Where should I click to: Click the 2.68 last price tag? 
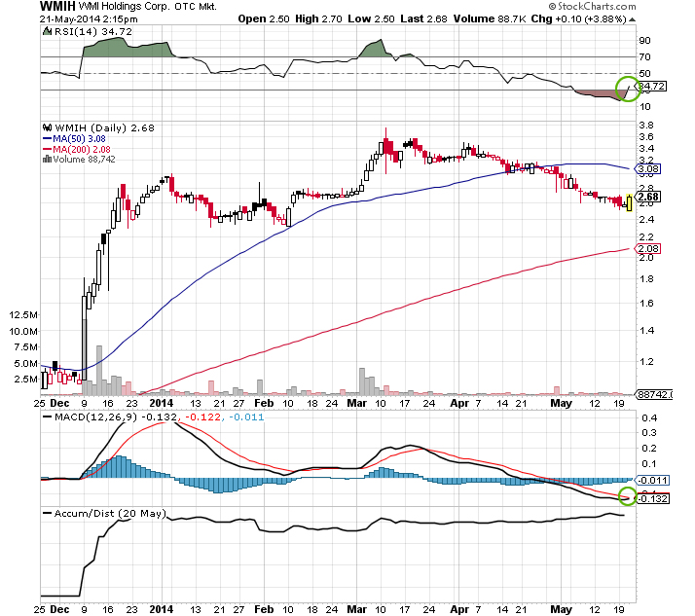tap(648, 197)
